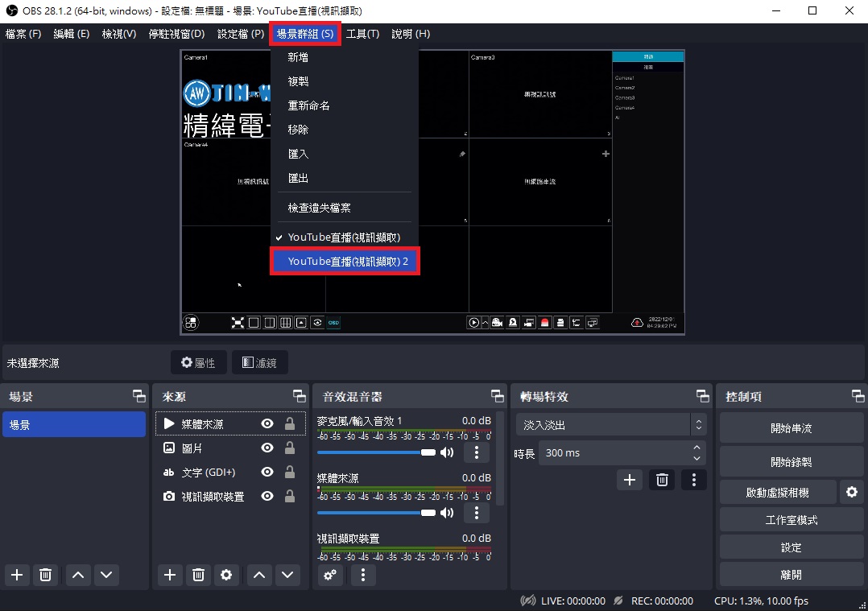Pop out the 來源 dock panel
Screen dimensions: 868x611
[299, 396]
